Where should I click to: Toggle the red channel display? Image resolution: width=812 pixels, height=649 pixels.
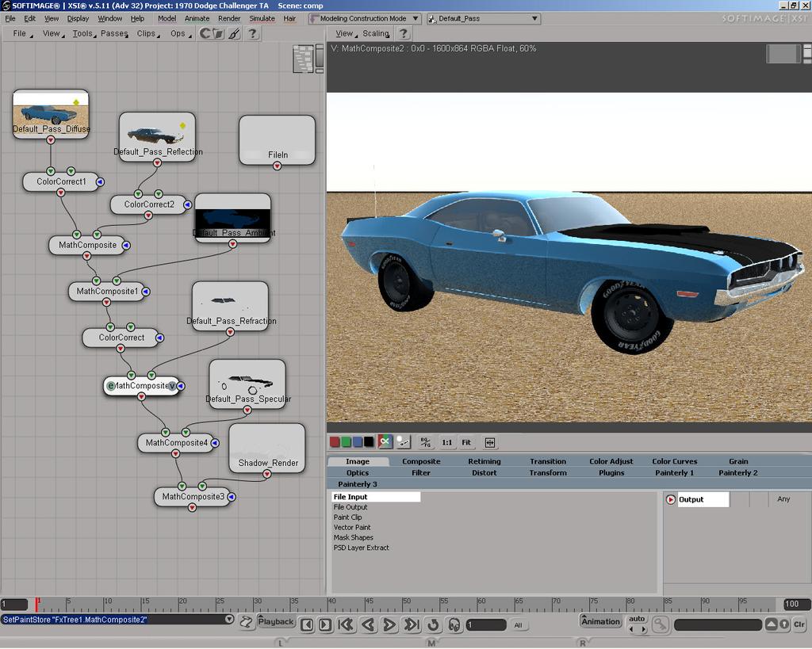pos(335,442)
